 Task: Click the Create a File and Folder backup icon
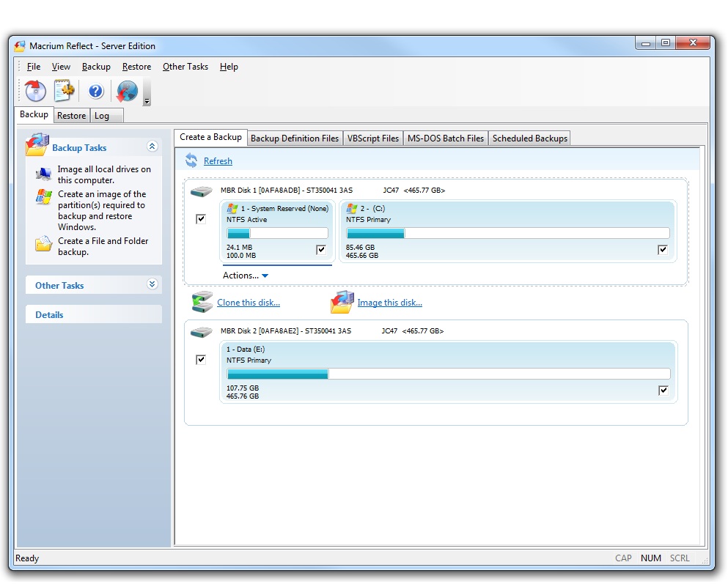[x=44, y=244]
